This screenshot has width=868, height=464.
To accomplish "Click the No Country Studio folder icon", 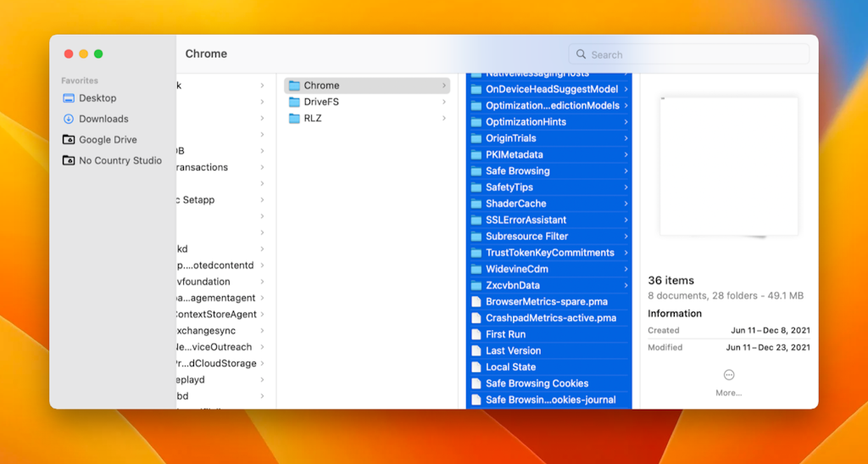I will (69, 160).
